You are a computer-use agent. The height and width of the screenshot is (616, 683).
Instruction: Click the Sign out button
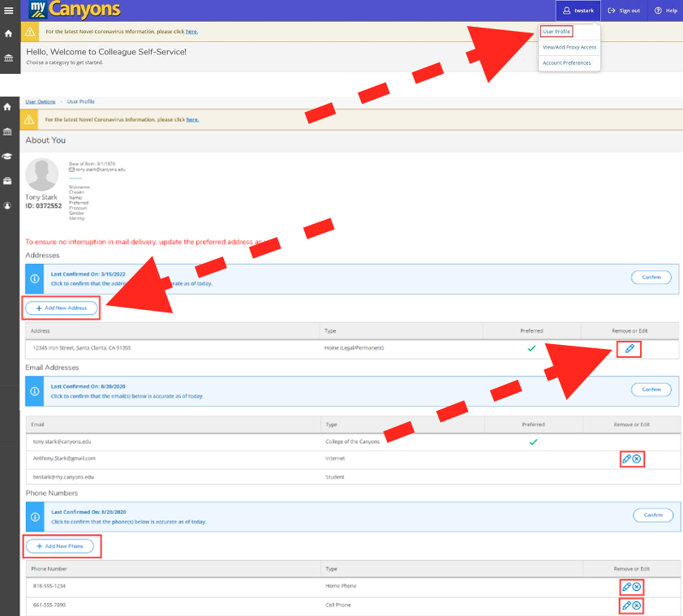pyautogui.click(x=624, y=11)
